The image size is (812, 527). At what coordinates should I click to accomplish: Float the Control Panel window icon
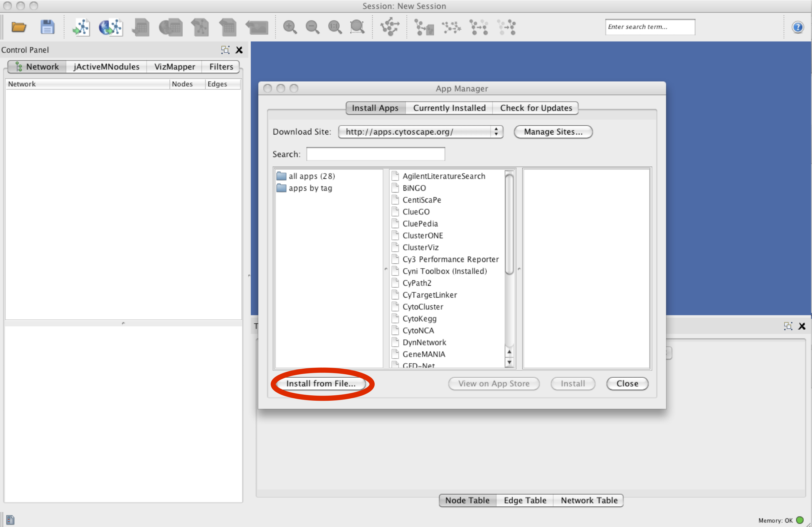click(x=225, y=50)
